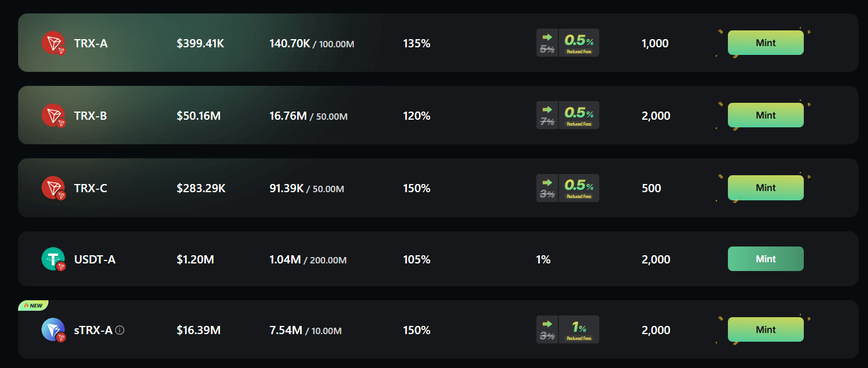Click TRX-A reduced fees 0.5% badge

coord(567,43)
